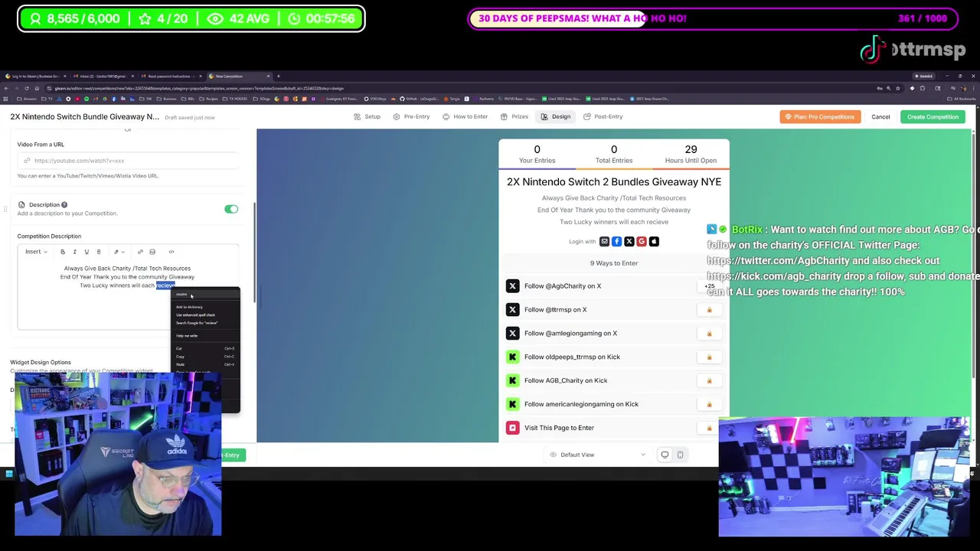The height and width of the screenshot is (551, 980).
Task: Switch preview to mobile view
Action: pos(680,455)
